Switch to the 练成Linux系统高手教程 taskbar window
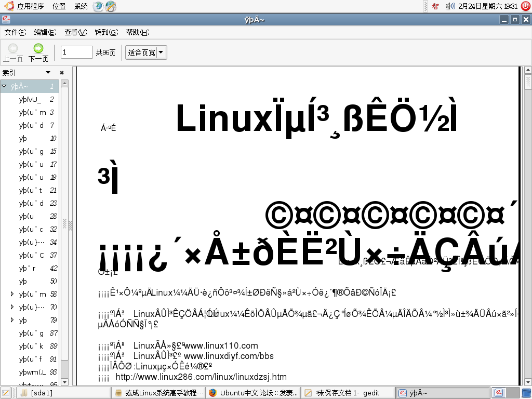Screen dimensions: 532x399 [159, 393]
